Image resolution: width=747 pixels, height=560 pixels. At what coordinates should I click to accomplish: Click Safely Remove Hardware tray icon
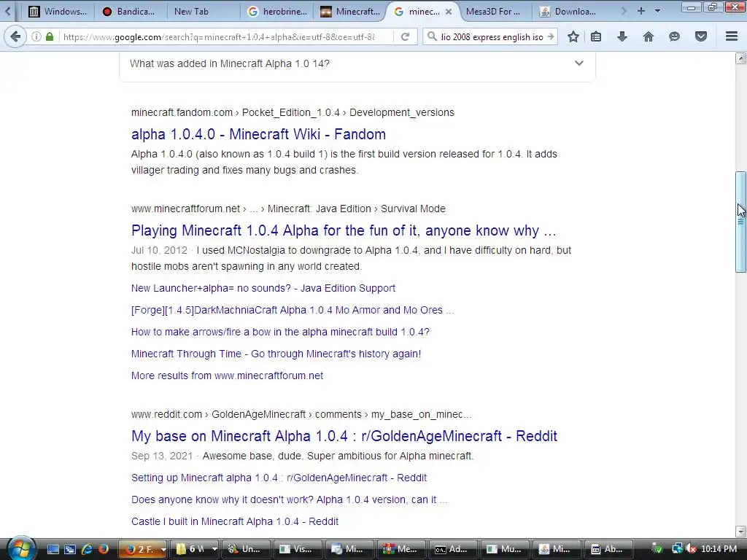point(657,549)
